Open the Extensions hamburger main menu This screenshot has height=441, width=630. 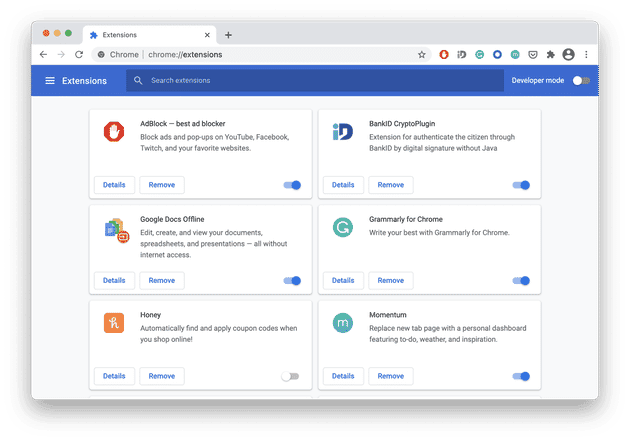tap(50, 81)
